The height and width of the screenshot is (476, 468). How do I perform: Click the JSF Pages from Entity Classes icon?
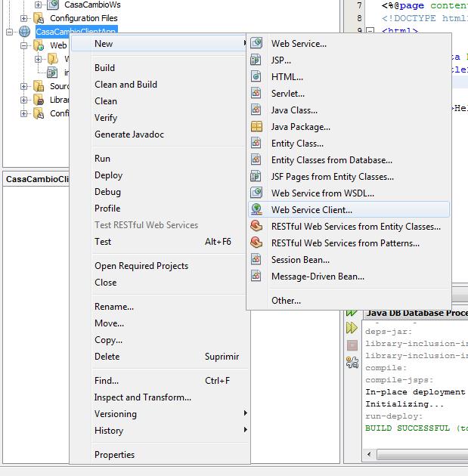(256, 176)
